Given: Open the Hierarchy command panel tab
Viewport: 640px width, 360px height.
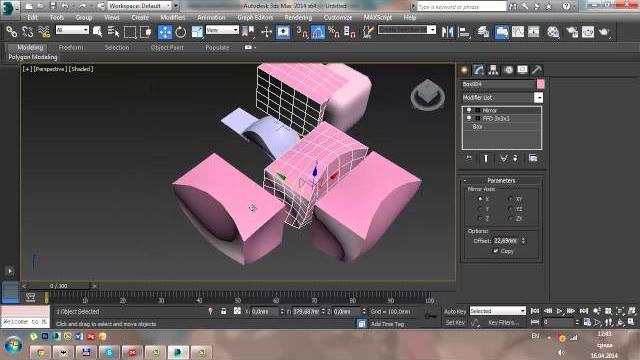Looking at the screenshot, I should tap(493, 70).
